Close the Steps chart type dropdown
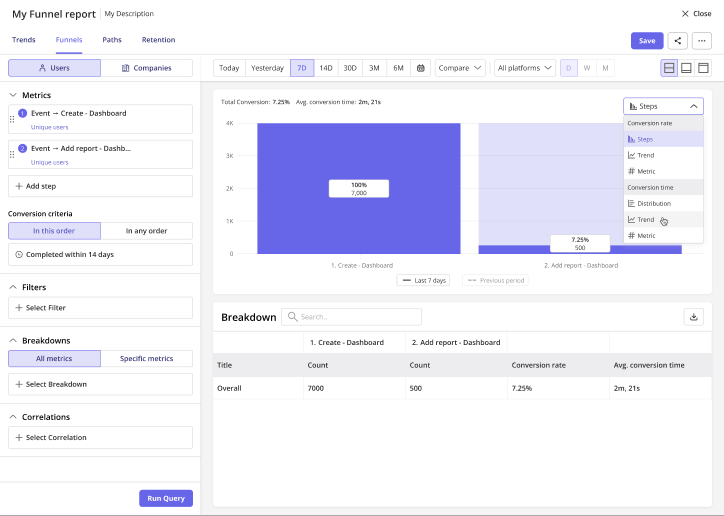 [x=664, y=106]
